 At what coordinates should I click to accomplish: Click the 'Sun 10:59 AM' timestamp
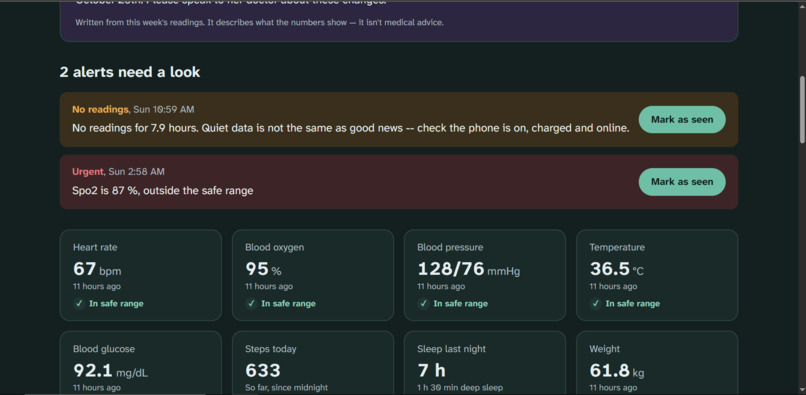click(x=163, y=110)
